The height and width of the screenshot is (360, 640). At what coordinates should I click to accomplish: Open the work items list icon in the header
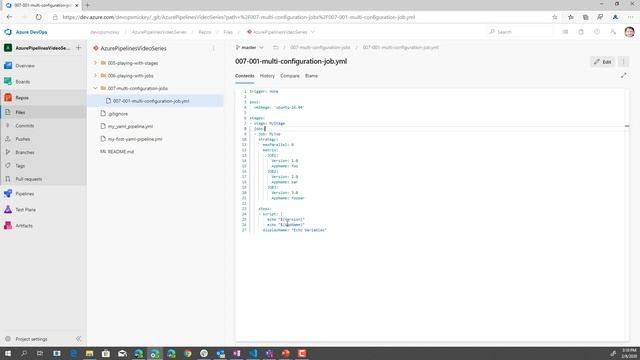tap(565, 32)
